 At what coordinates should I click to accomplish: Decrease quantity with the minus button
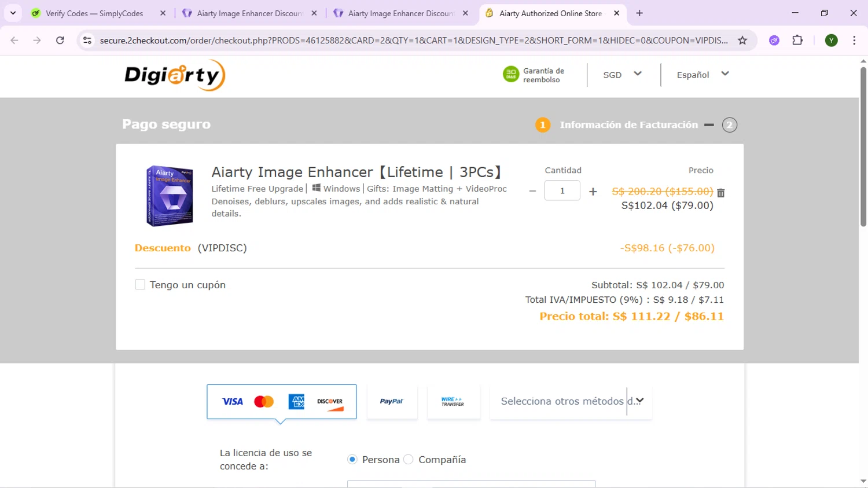point(532,191)
